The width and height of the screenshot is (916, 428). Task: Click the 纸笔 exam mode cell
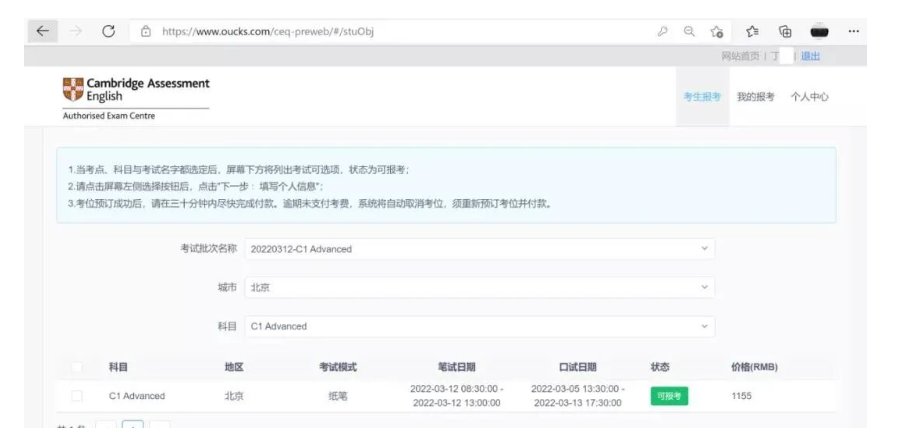338,396
